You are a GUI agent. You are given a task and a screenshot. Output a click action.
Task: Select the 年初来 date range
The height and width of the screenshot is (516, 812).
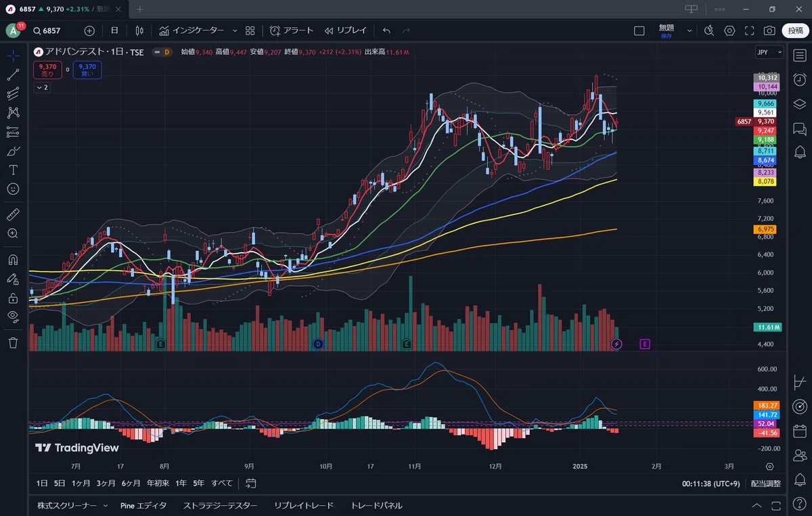click(x=158, y=484)
